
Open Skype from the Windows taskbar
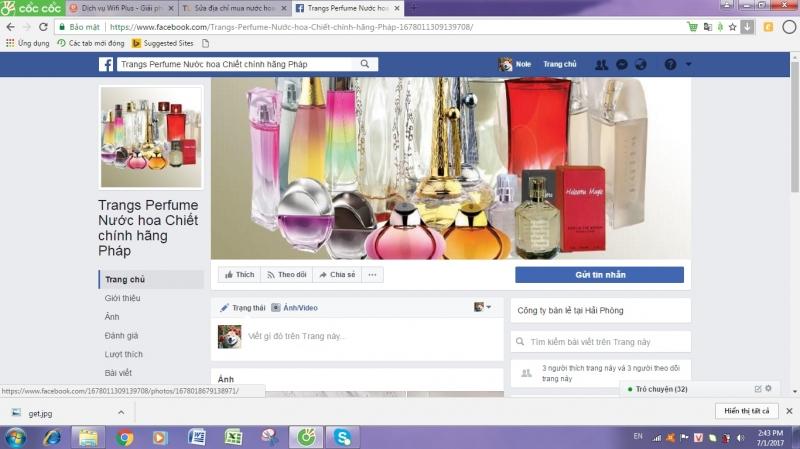point(342,437)
